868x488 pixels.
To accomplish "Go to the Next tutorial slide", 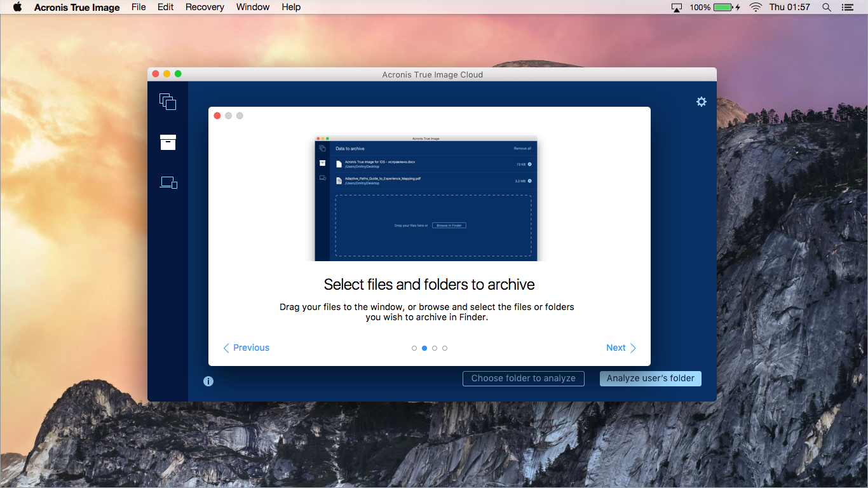I will point(621,348).
